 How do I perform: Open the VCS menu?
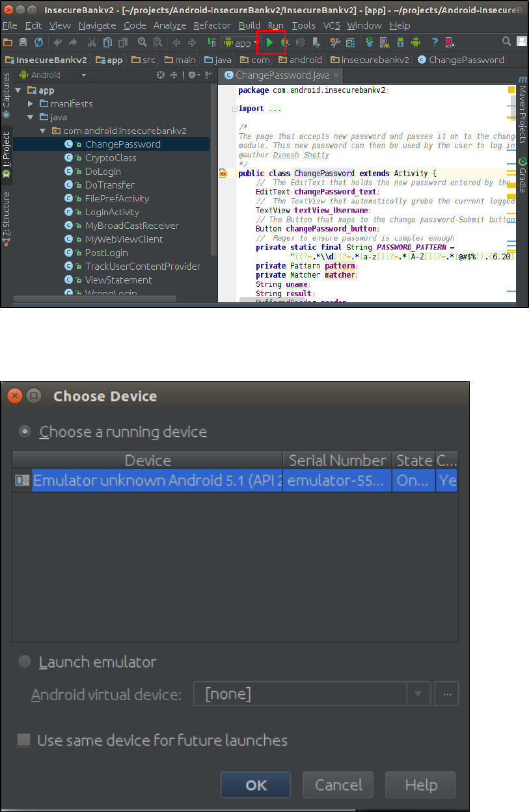pyautogui.click(x=332, y=25)
